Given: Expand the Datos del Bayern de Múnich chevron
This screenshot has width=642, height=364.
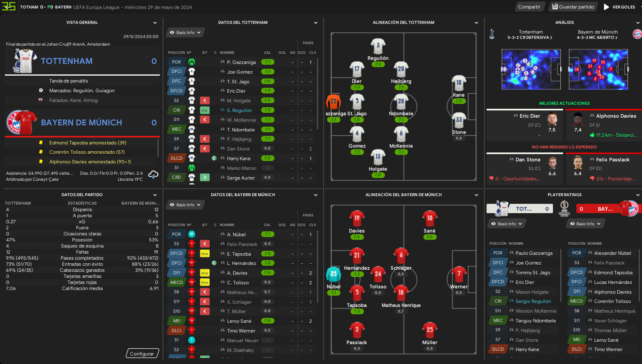Looking at the screenshot, I should coord(316,195).
